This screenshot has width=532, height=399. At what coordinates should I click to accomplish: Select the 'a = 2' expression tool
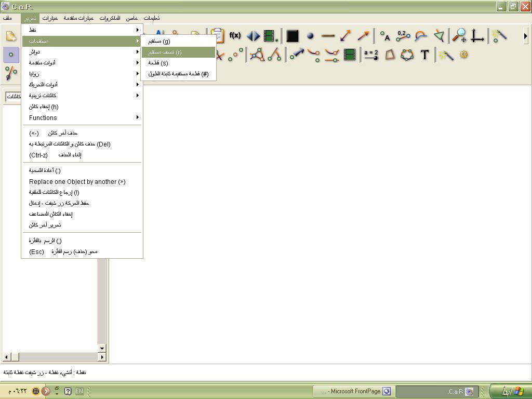pyautogui.click(x=371, y=55)
